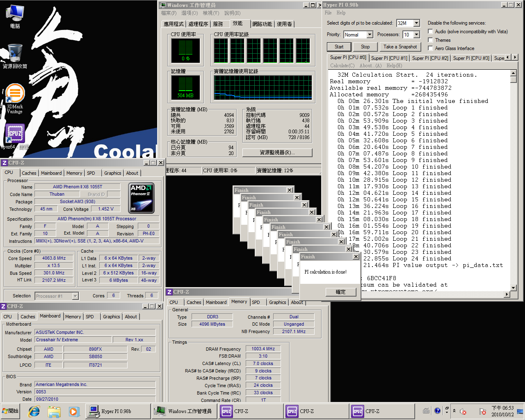
Task: Open the Processors dropdown showing 10
Action: tap(416, 34)
